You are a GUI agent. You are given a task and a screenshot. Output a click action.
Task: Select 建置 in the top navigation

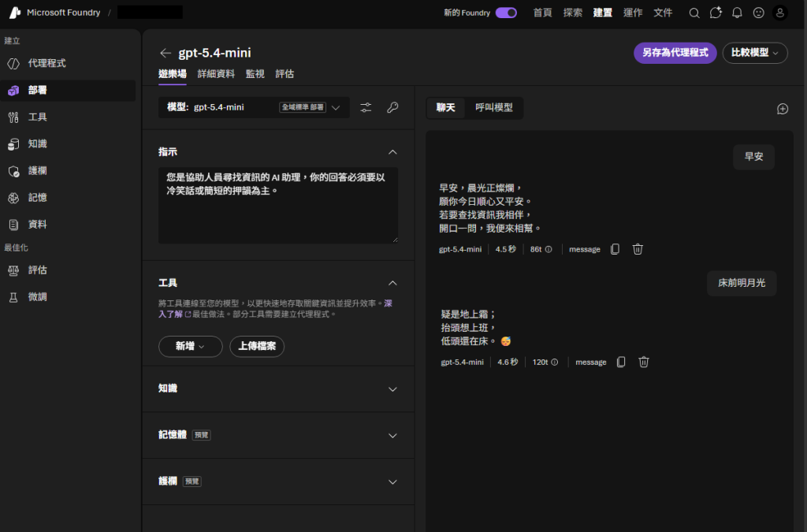point(603,13)
